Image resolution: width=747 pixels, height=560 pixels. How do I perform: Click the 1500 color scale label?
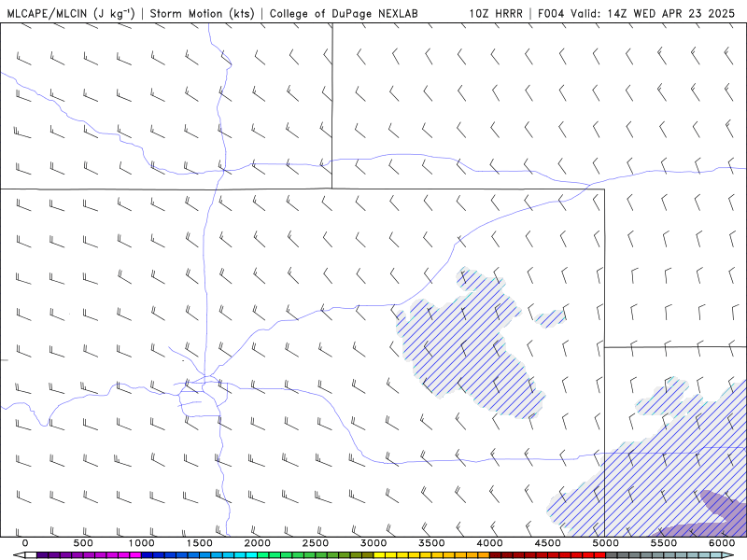pos(199,543)
